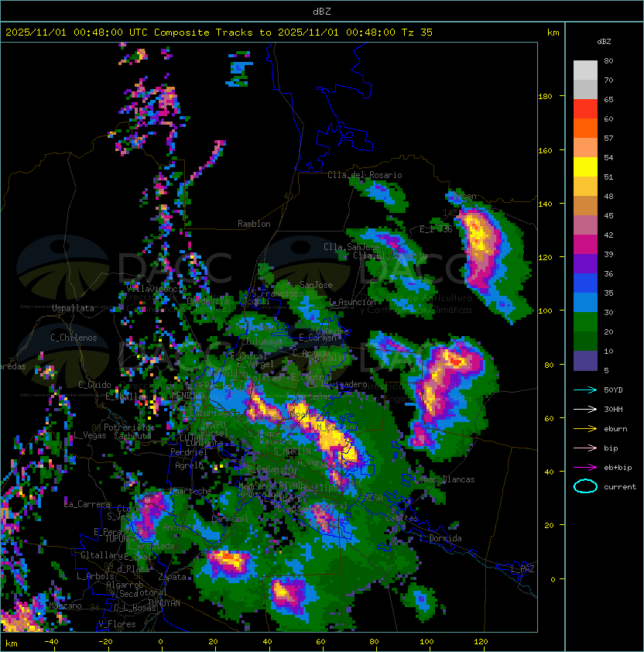This screenshot has width=644, height=652.
Task: Click the 'C_Guido' map label
Action: (x=94, y=385)
